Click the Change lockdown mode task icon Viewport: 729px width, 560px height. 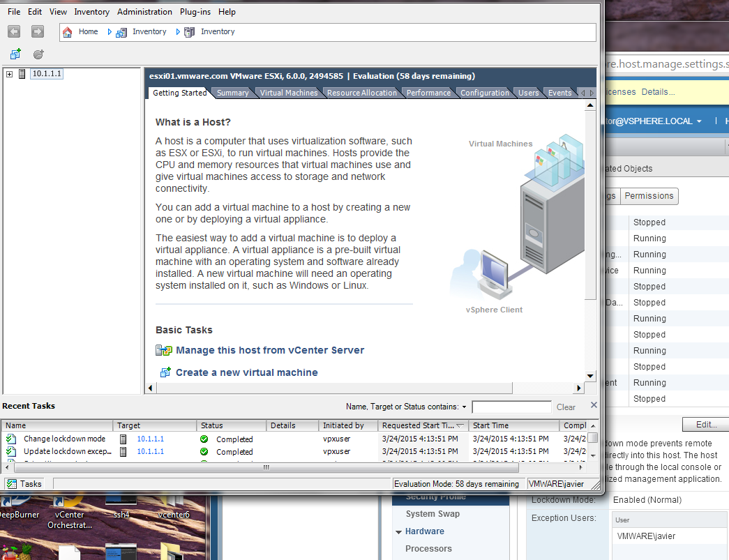click(11, 439)
